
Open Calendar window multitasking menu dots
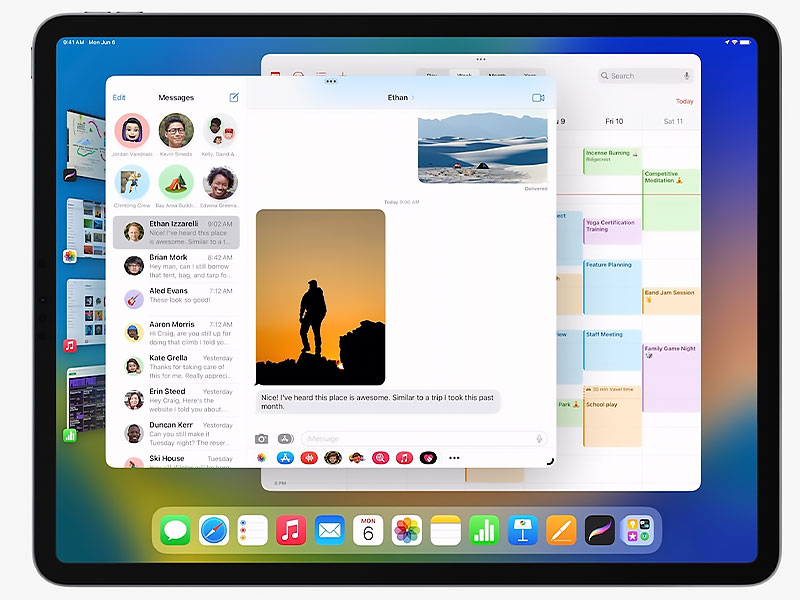tap(481, 59)
